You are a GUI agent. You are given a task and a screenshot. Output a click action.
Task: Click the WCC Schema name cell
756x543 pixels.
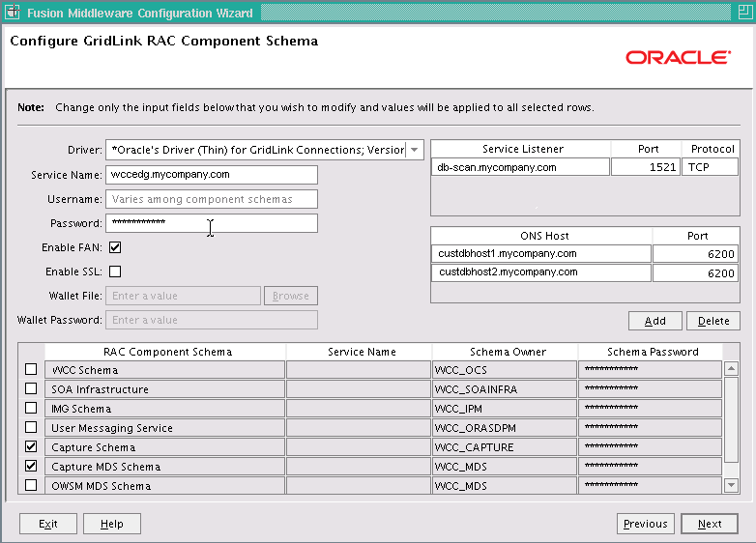pos(165,370)
